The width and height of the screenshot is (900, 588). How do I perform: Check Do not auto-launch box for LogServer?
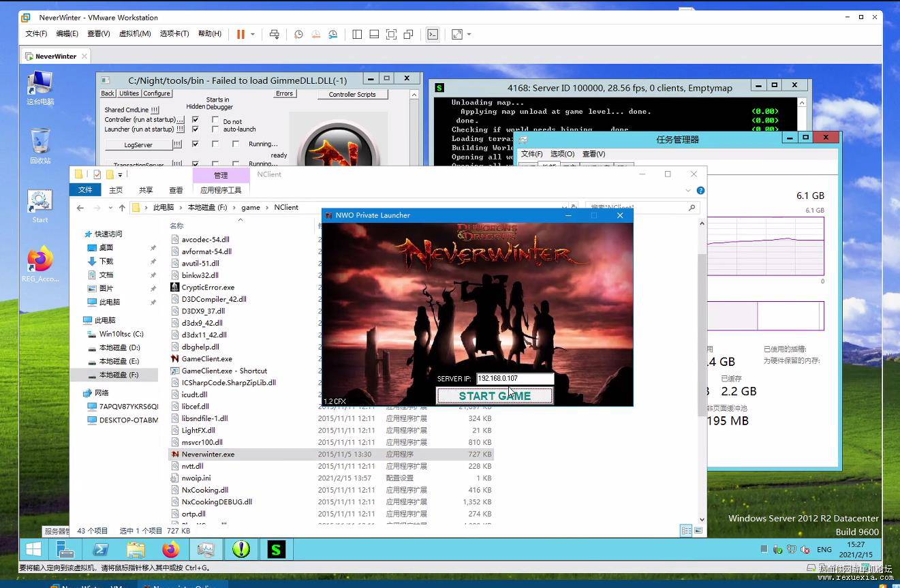point(236,144)
